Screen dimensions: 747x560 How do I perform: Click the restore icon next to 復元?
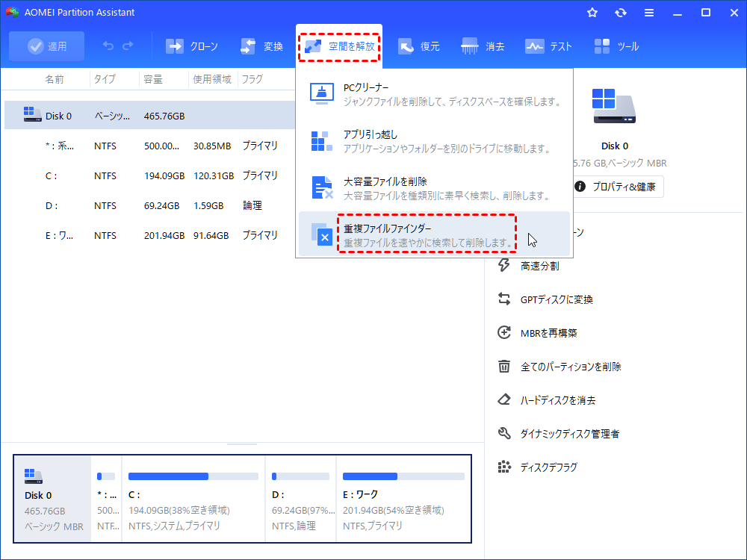pyautogui.click(x=406, y=46)
